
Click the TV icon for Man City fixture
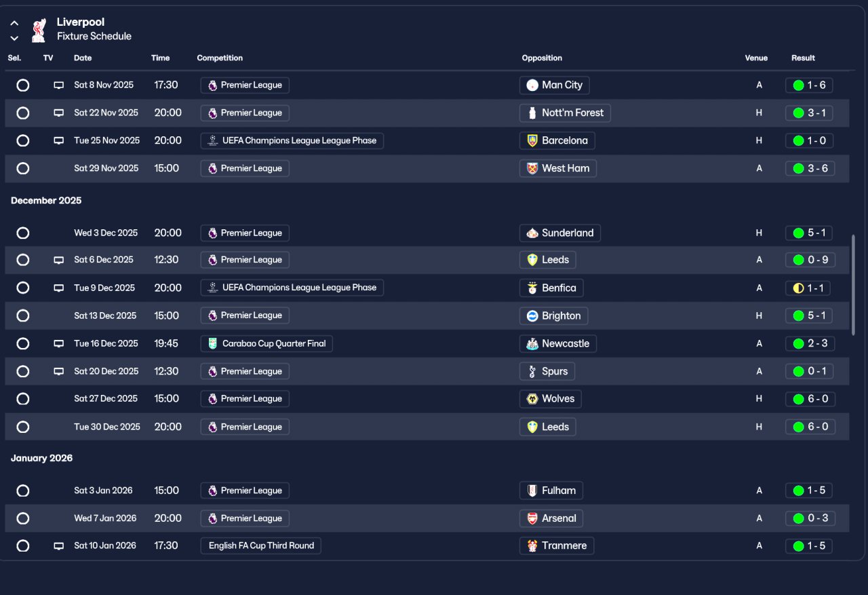coord(59,85)
